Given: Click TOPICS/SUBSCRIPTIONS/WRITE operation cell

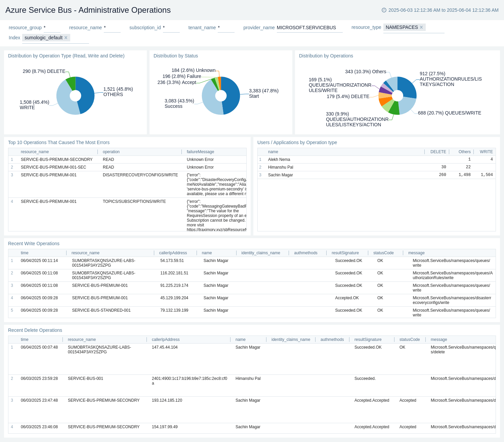Looking at the screenshot, I should coord(134,202).
